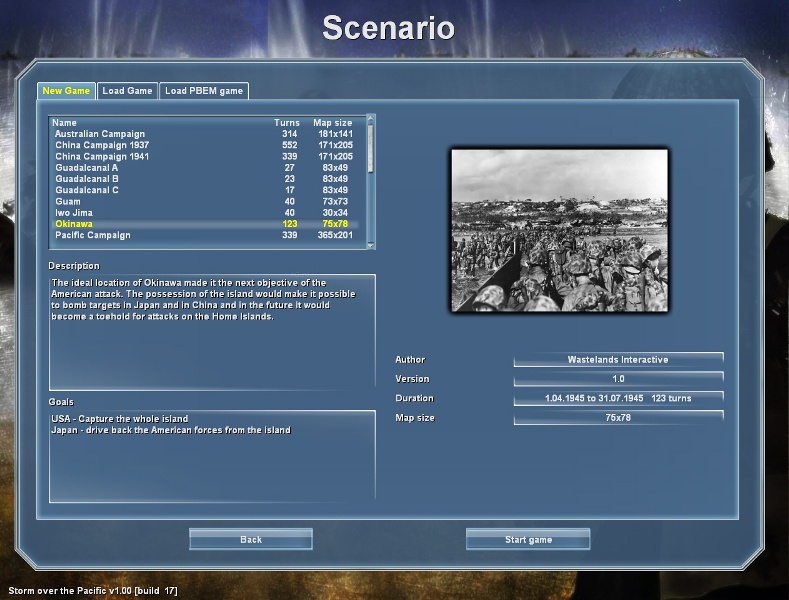Click the Back button
The height and width of the screenshot is (600, 789).
click(x=251, y=540)
